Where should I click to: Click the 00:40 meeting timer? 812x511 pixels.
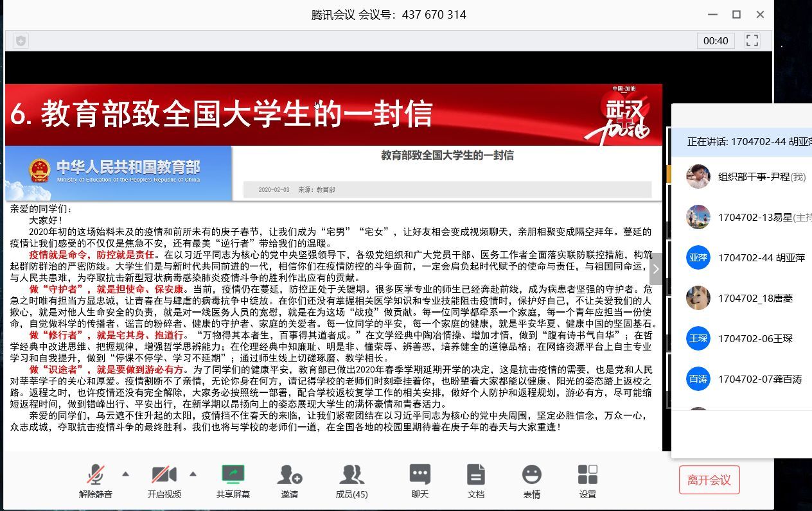coord(716,40)
